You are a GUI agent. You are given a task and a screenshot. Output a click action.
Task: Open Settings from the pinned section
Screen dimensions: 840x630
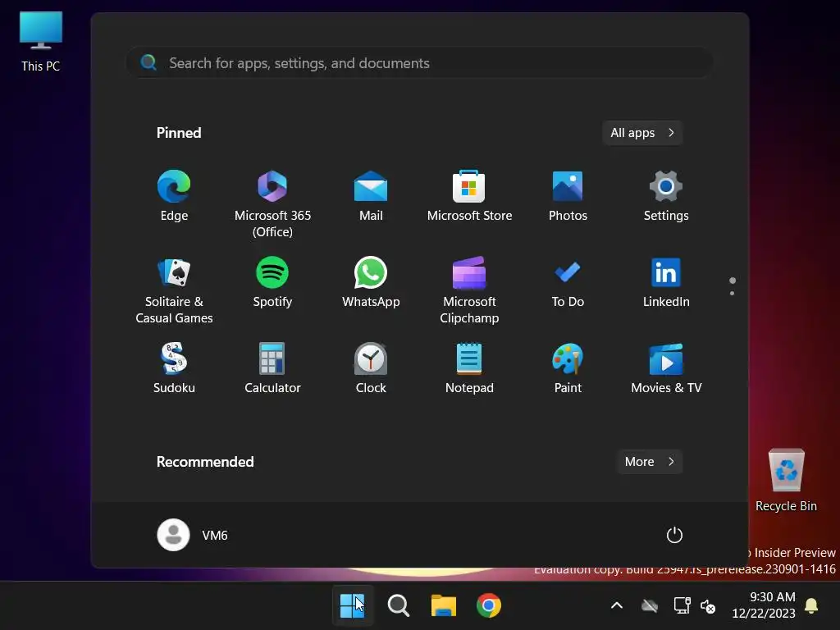[666, 196]
